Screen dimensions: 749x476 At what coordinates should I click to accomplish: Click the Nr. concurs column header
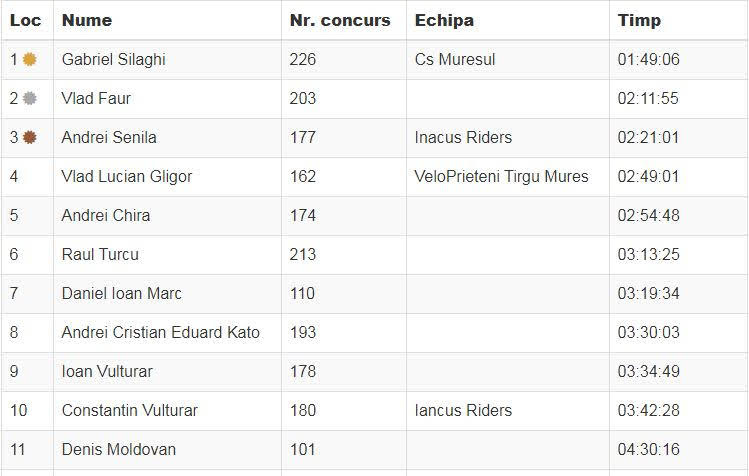340,20
